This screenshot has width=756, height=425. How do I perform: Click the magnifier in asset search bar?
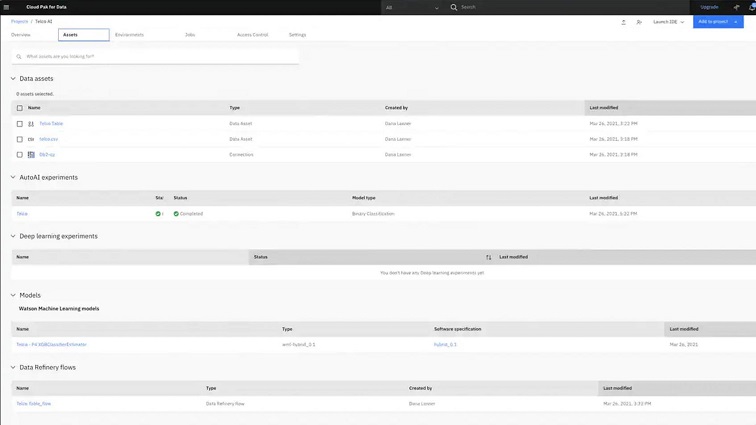click(x=19, y=56)
